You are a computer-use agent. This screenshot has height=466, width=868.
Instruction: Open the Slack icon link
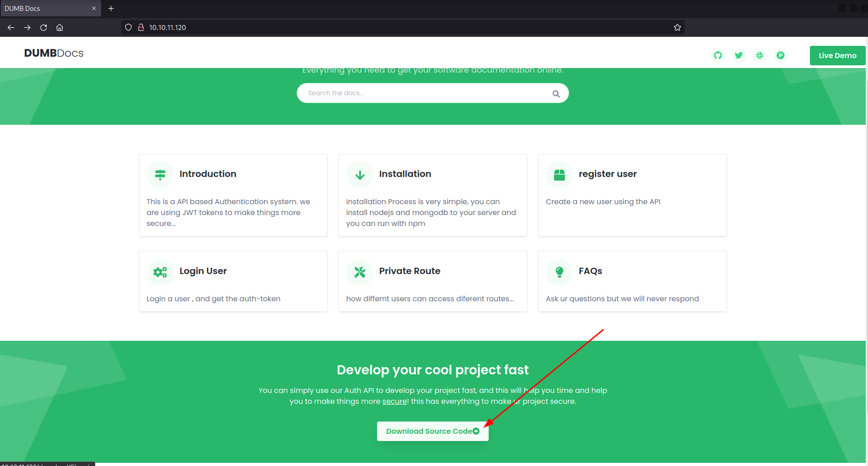click(760, 55)
